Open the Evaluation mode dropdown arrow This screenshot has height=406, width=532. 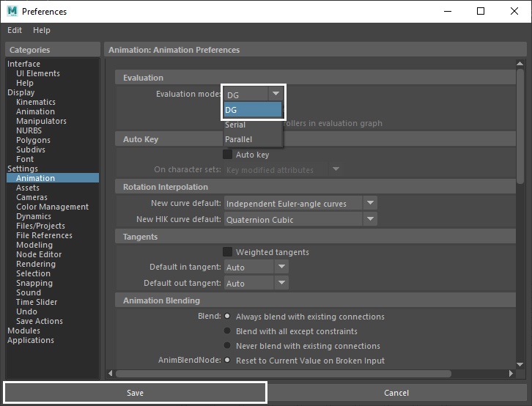(x=276, y=94)
